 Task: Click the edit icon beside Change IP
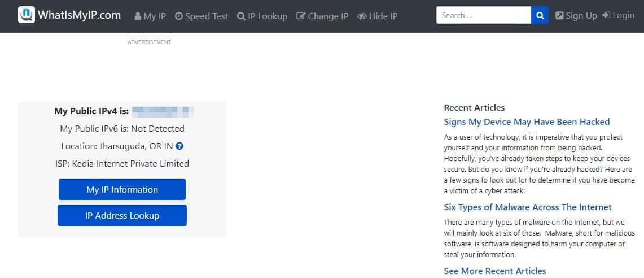[301, 16]
